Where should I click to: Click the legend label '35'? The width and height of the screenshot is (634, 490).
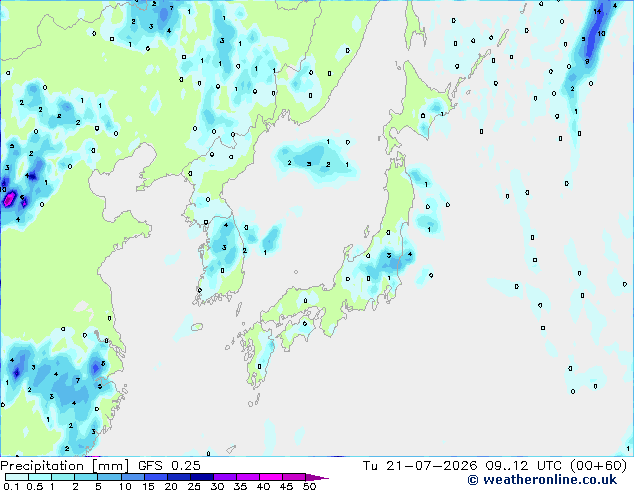[x=241, y=486]
